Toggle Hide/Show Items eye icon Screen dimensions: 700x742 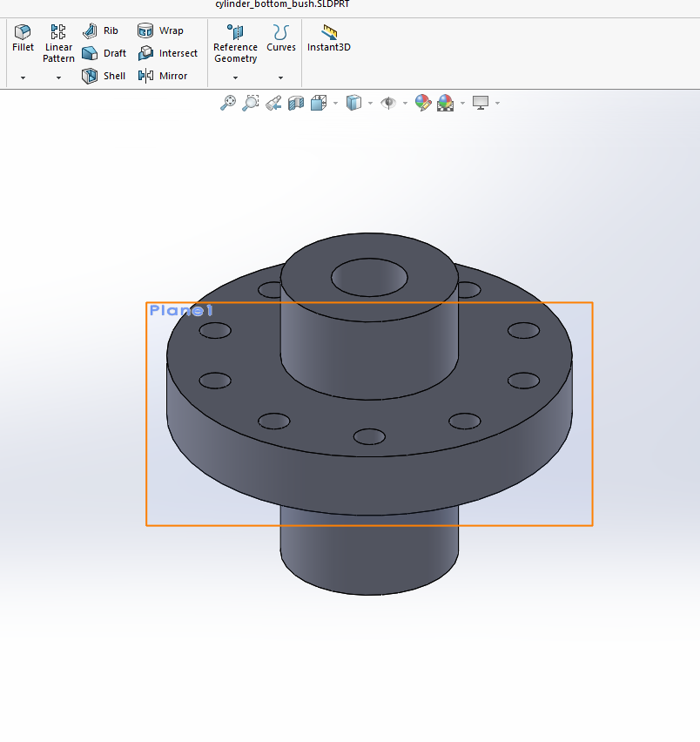(x=387, y=103)
